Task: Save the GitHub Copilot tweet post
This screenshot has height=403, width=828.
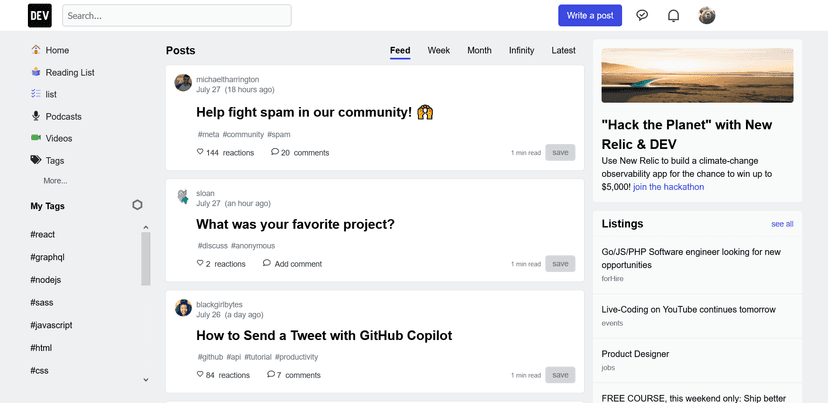Action: 560,375
